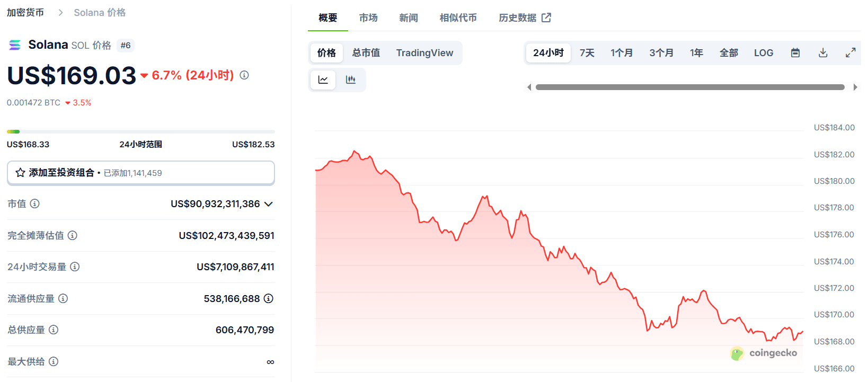Show info tooltip for 总供应量

point(54,330)
